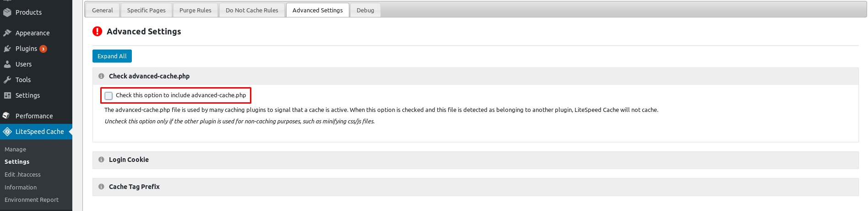The width and height of the screenshot is (868, 211).
Task: Click info icon next to Login Cookie
Action: point(101,160)
